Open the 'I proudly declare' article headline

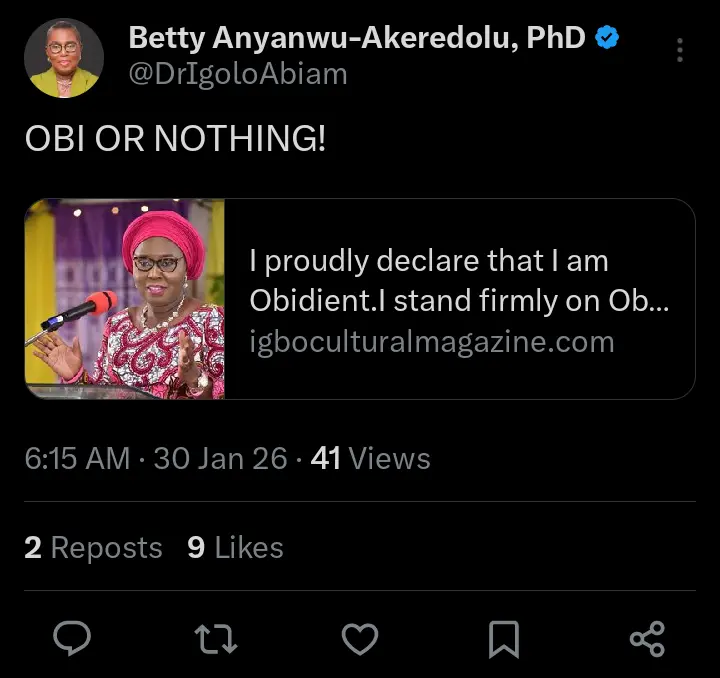coord(459,281)
